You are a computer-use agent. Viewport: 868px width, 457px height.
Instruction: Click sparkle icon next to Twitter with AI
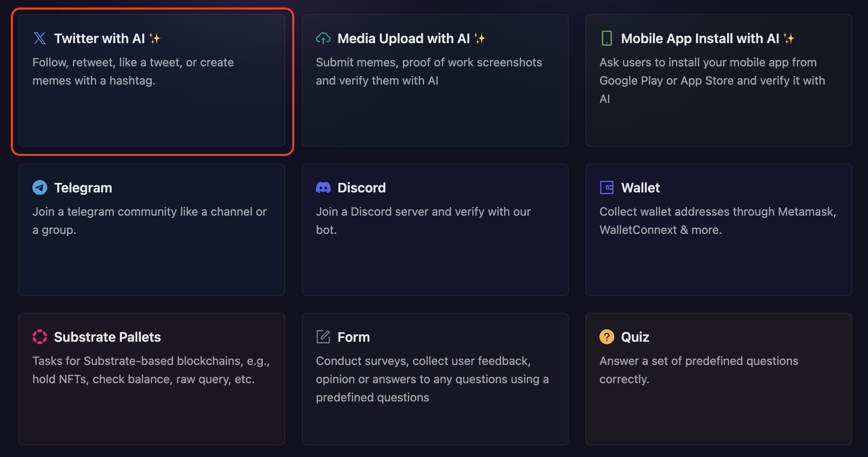155,39
